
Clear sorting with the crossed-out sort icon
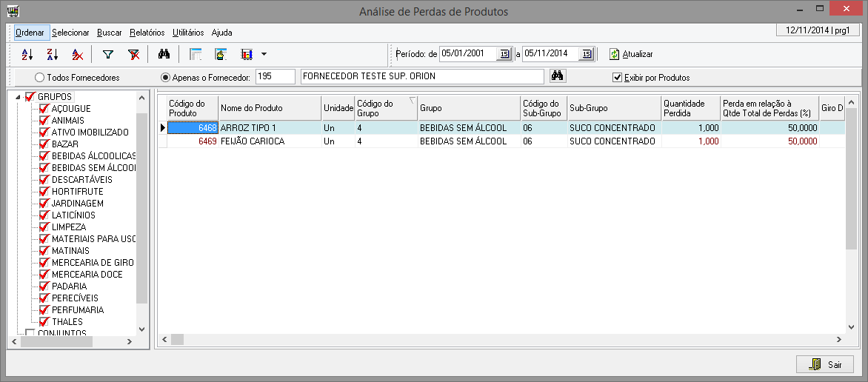click(77, 54)
